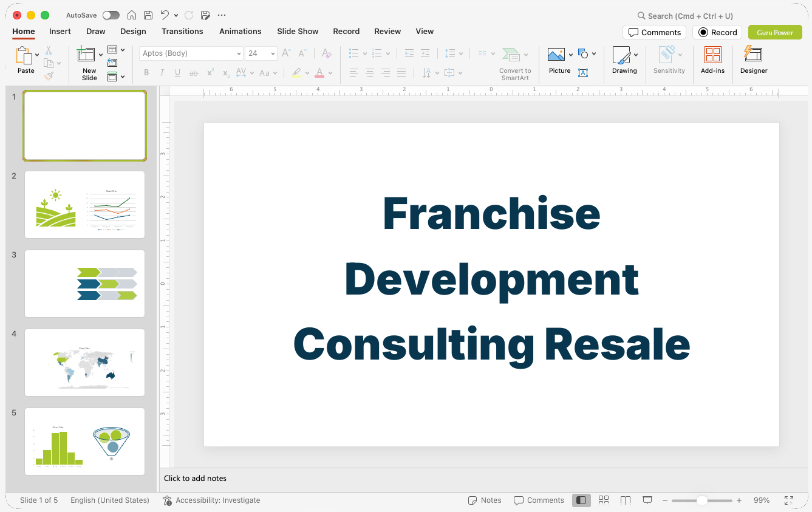
Task: Toggle Normal view in status bar
Action: [581, 500]
